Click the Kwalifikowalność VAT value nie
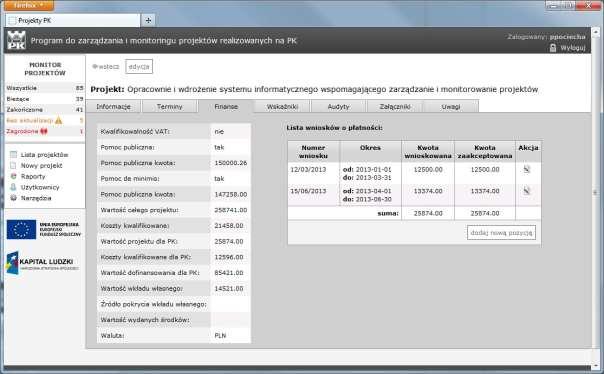This screenshot has width=604, height=374. [219, 132]
